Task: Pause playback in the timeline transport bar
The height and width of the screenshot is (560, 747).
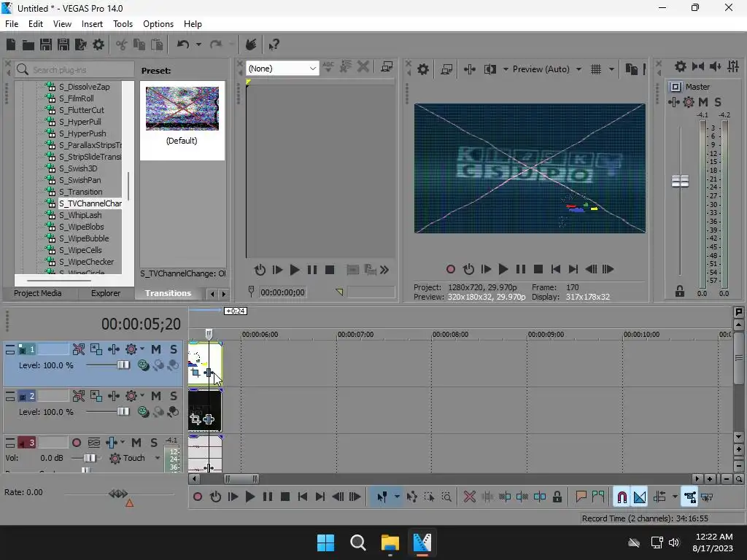Action: click(268, 497)
